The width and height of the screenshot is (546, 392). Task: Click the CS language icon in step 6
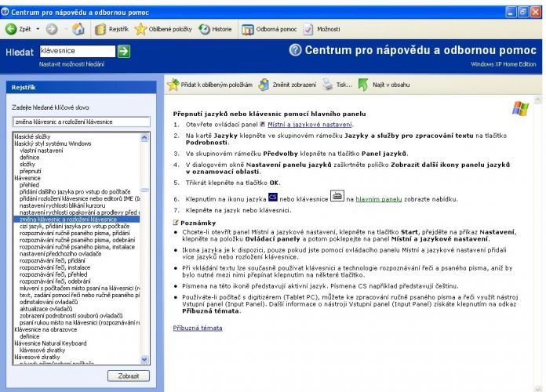[273, 197]
